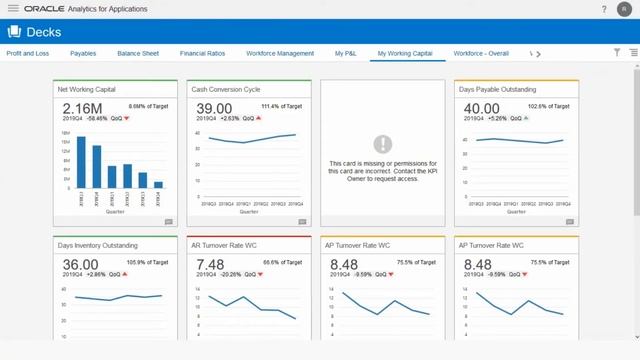The image size is (640, 360).
Task: Click the 39.00 value
Action: (214, 109)
